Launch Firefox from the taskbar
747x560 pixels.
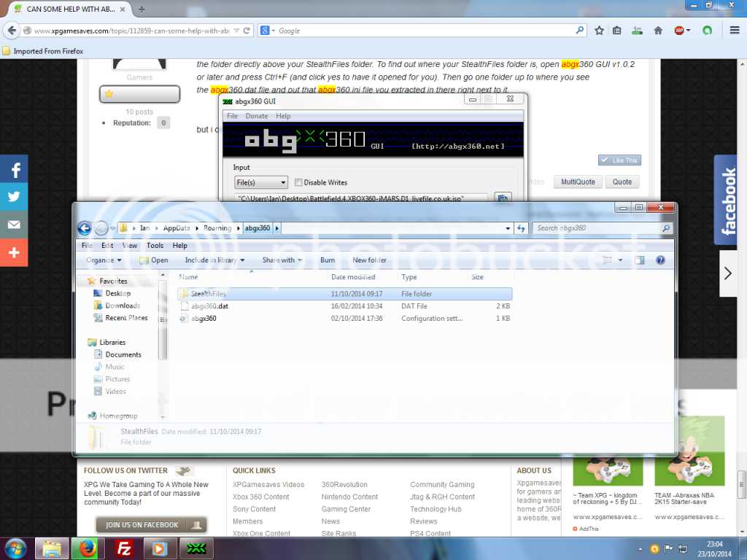pyautogui.click(x=87, y=547)
